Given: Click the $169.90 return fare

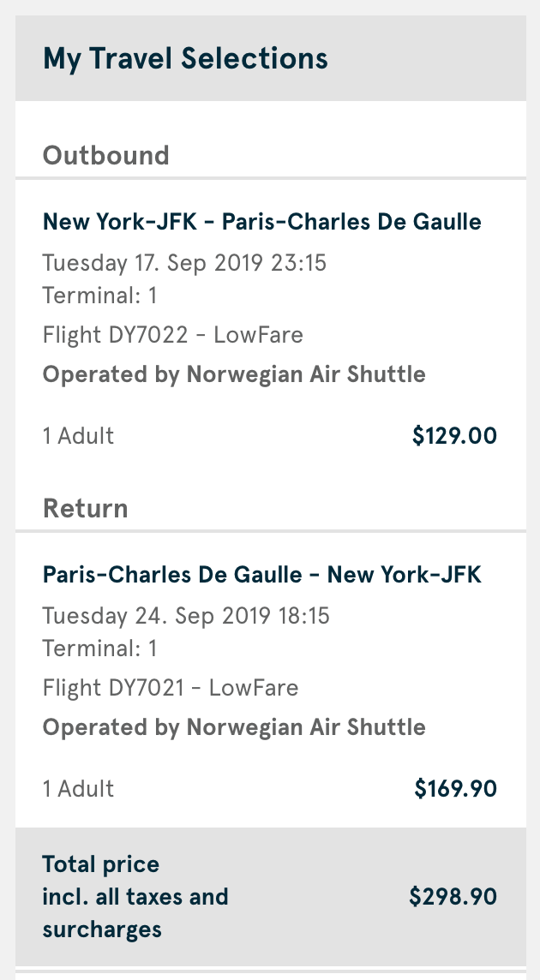Looking at the screenshot, I should [455, 789].
